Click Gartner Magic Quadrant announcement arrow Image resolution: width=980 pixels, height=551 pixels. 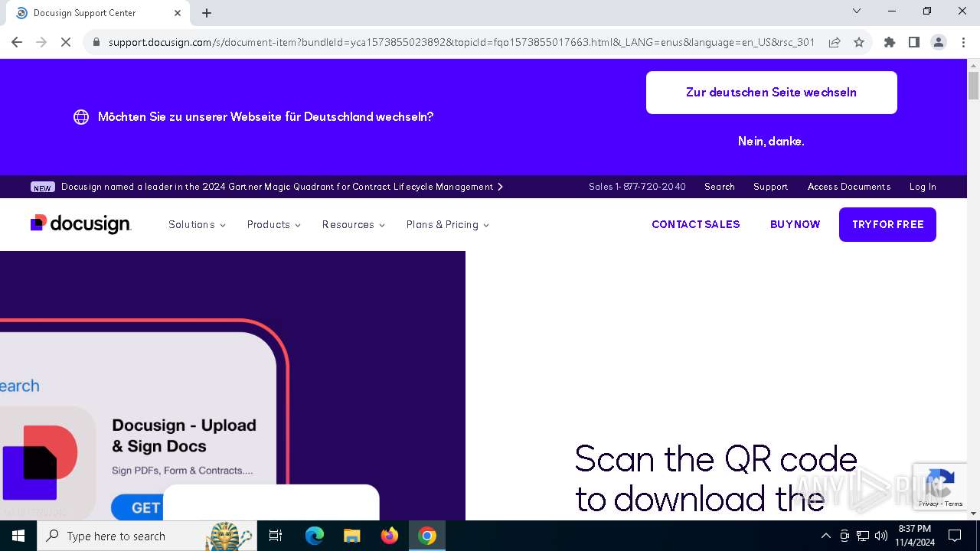click(500, 187)
